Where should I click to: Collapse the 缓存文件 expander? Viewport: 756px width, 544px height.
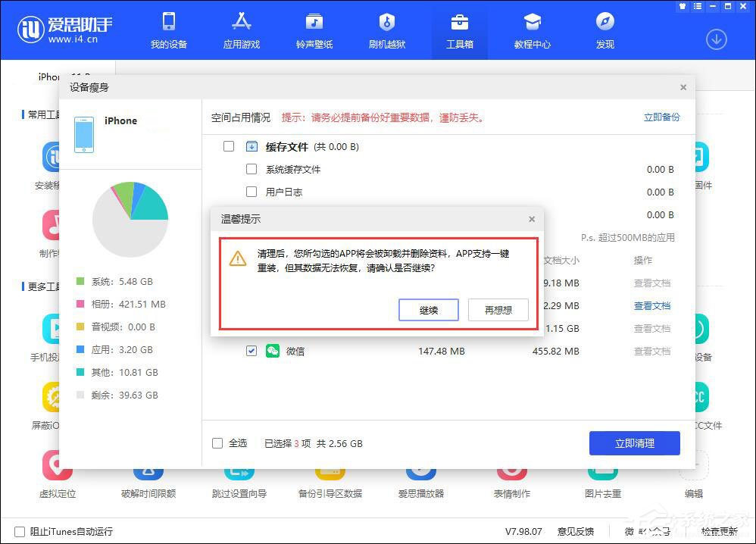[x=251, y=146]
